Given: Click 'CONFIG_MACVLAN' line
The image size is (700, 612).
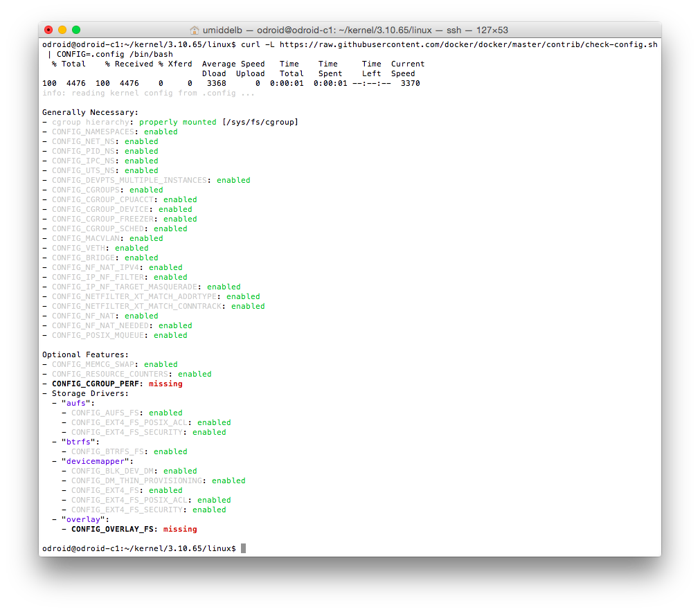Looking at the screenshot, I should pos(102,238).
